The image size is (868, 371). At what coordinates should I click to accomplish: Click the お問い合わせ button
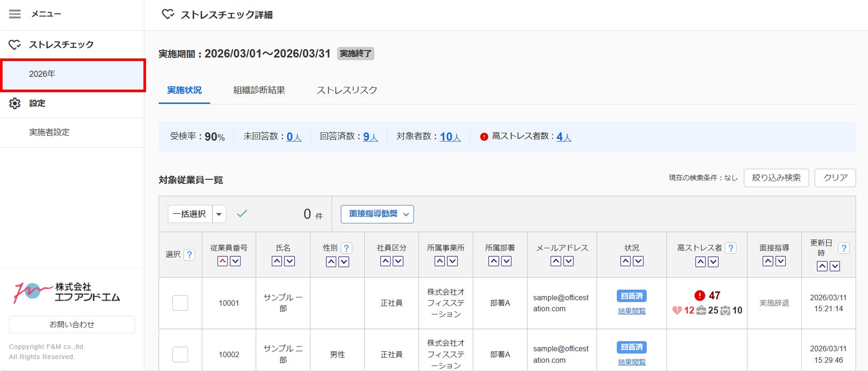click(x=72, y=325)
